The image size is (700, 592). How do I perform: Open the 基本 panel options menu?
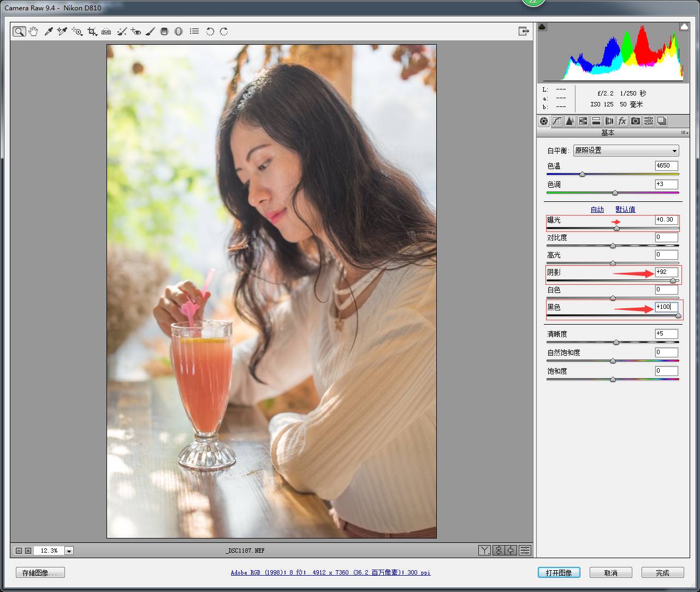click(684, 133)
